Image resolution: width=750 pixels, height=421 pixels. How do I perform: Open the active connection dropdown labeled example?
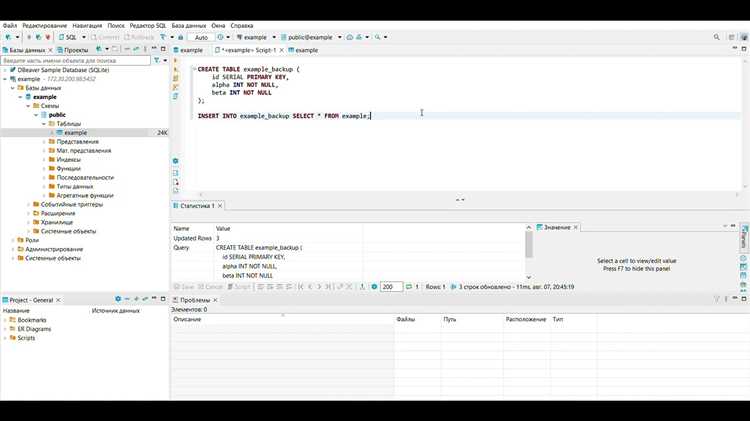pos(255,37)
